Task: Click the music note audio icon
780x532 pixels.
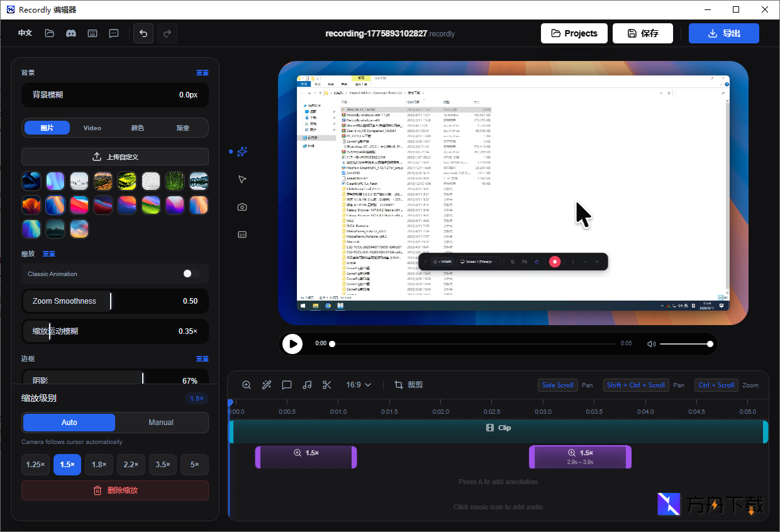Action: tap(307, 385)
